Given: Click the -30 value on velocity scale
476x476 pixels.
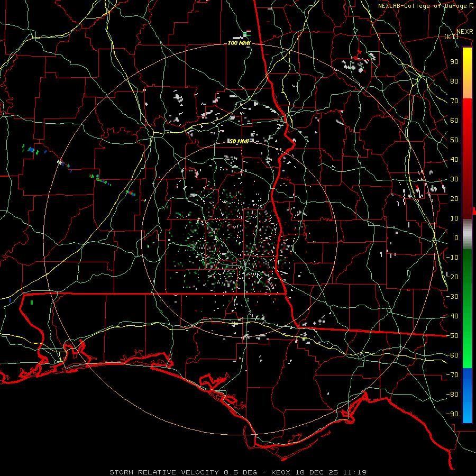Looking at the screenshot, I should point(452,297).
